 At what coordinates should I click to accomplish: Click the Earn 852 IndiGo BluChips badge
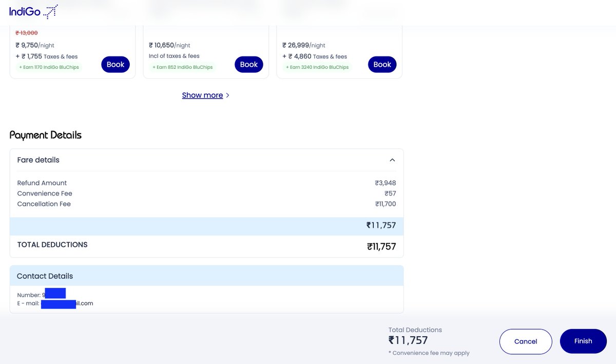coord(182,67)
